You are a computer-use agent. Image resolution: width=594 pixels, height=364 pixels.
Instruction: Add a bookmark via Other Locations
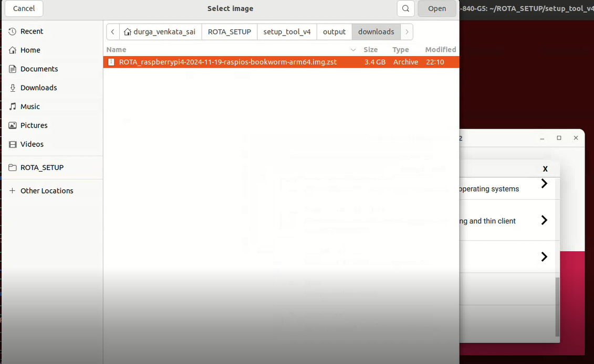coord(46,190)
